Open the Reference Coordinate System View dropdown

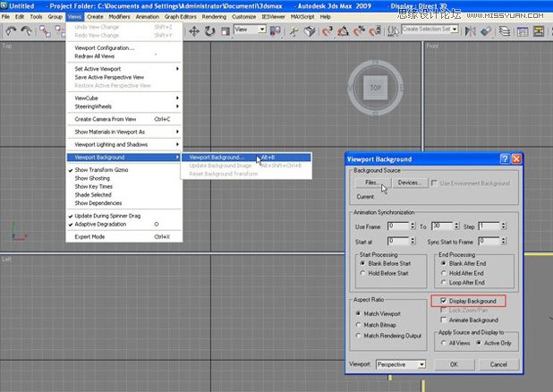tap(250, 30)
